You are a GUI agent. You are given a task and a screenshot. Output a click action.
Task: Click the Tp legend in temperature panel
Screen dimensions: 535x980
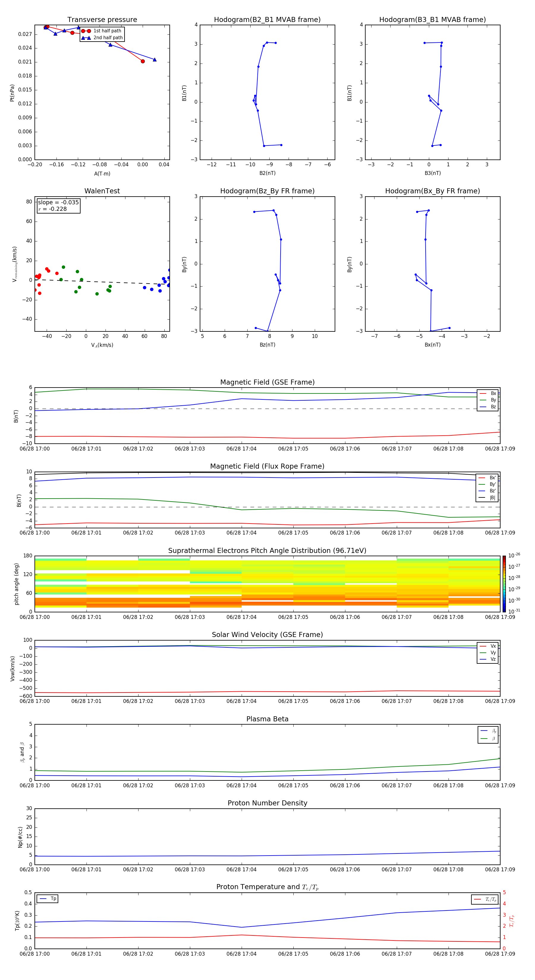pyautogui.click(x=48, y=899)
